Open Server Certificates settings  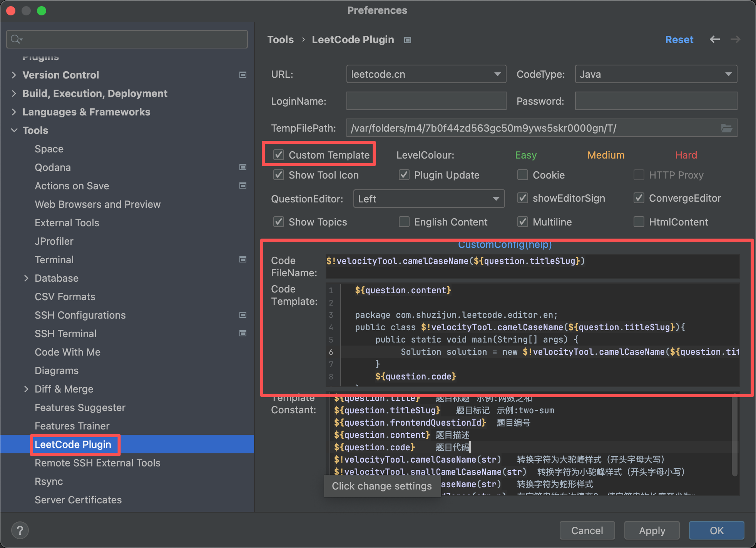click(x=78, y=500)
